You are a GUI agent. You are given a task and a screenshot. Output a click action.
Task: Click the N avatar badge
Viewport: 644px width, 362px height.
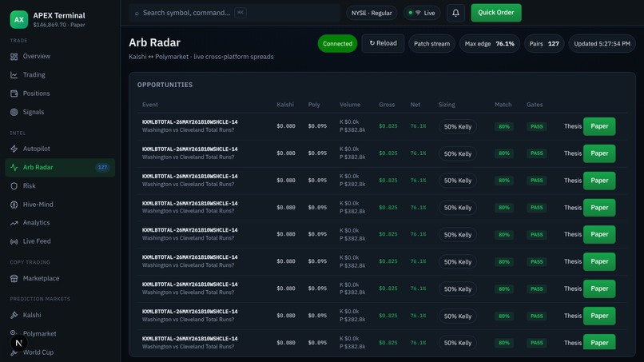point(18,343)
